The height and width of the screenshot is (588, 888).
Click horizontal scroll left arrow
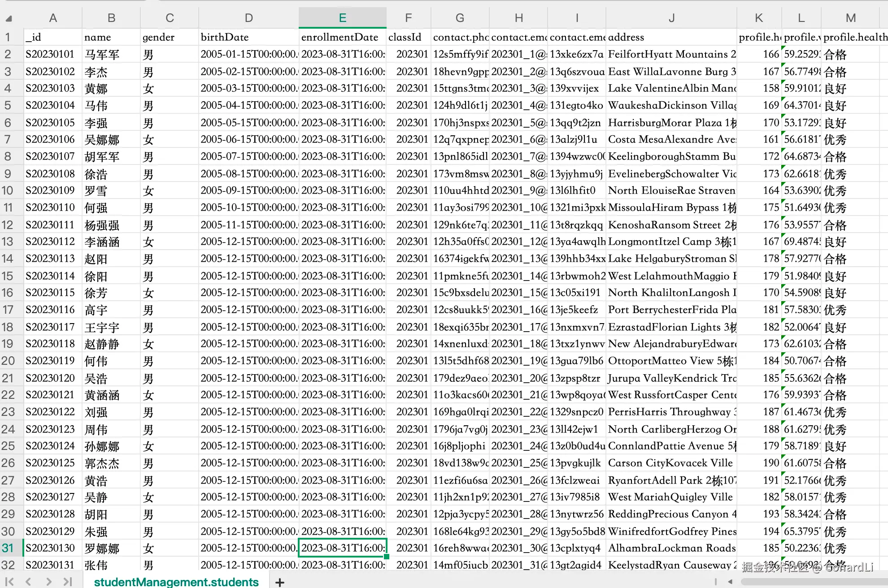(730, 582)
